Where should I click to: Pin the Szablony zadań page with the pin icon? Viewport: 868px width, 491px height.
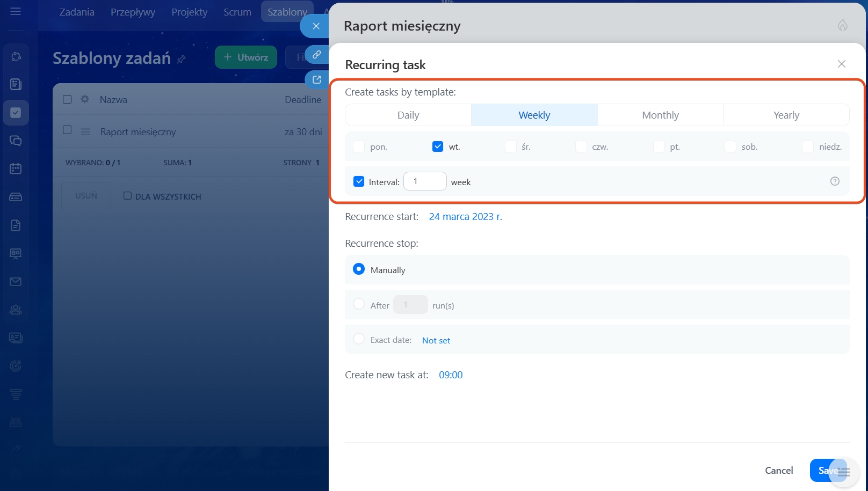182,59
